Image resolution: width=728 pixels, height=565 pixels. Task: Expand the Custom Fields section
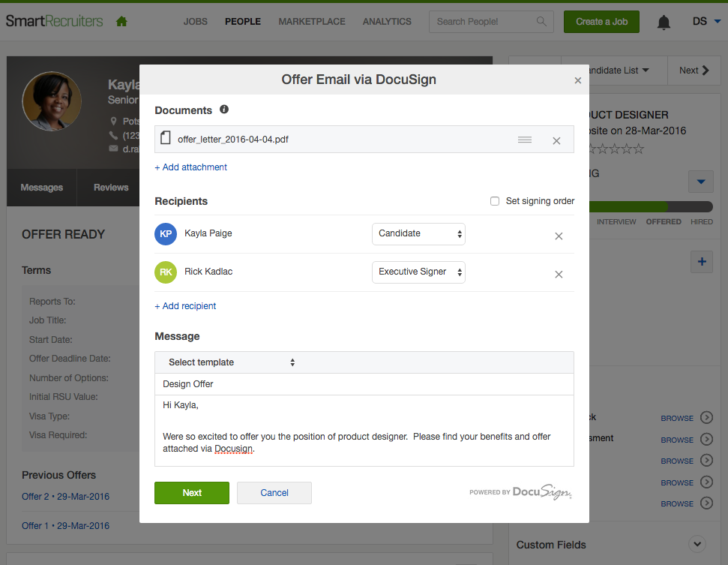pyautogui.click(x=697, y=545)
